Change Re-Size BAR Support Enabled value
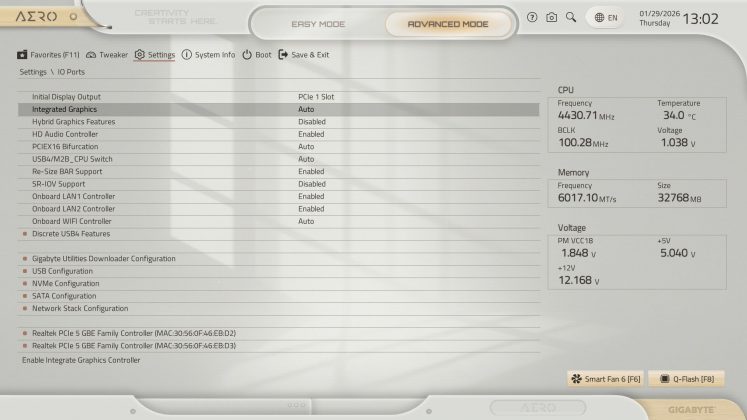 311,171
